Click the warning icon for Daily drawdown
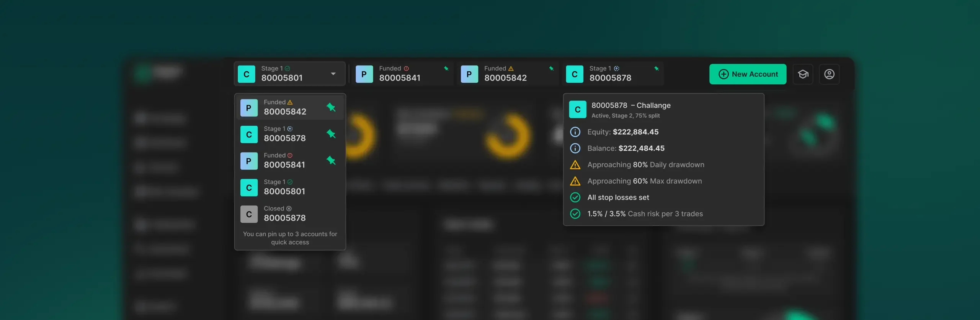 575,165
